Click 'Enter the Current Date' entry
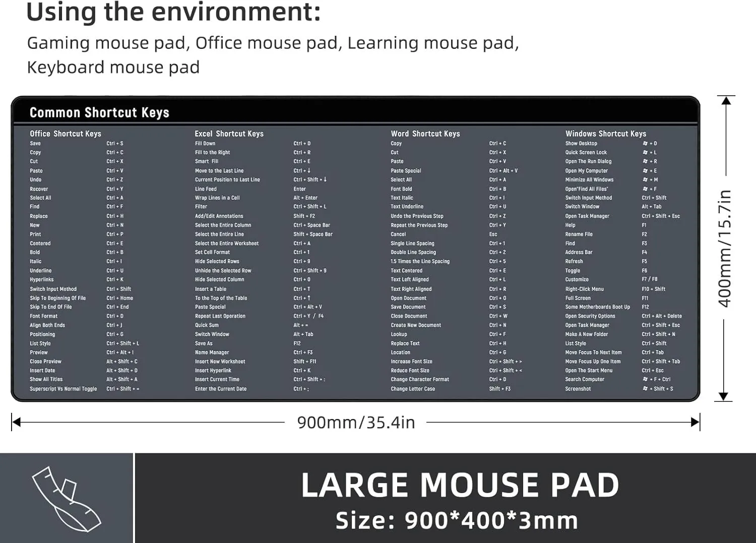The height and width of the screenshot is (543, 756). point(221,389)
